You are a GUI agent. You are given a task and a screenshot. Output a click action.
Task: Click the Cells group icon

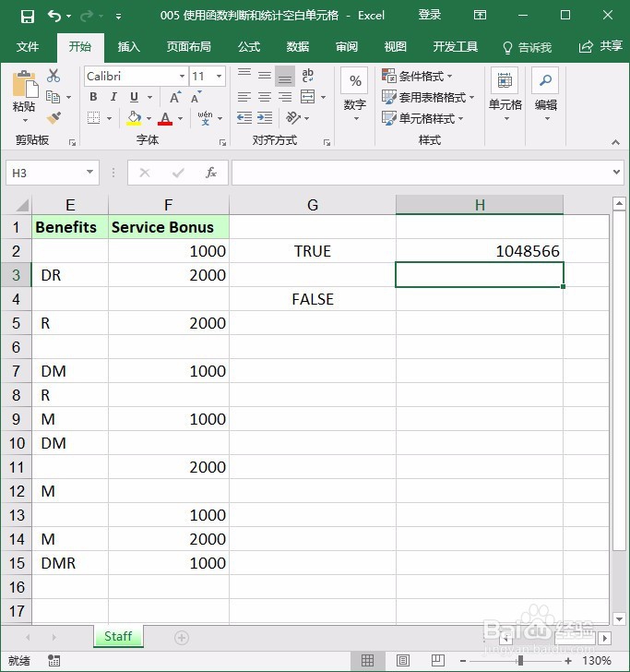pos(505,80)
